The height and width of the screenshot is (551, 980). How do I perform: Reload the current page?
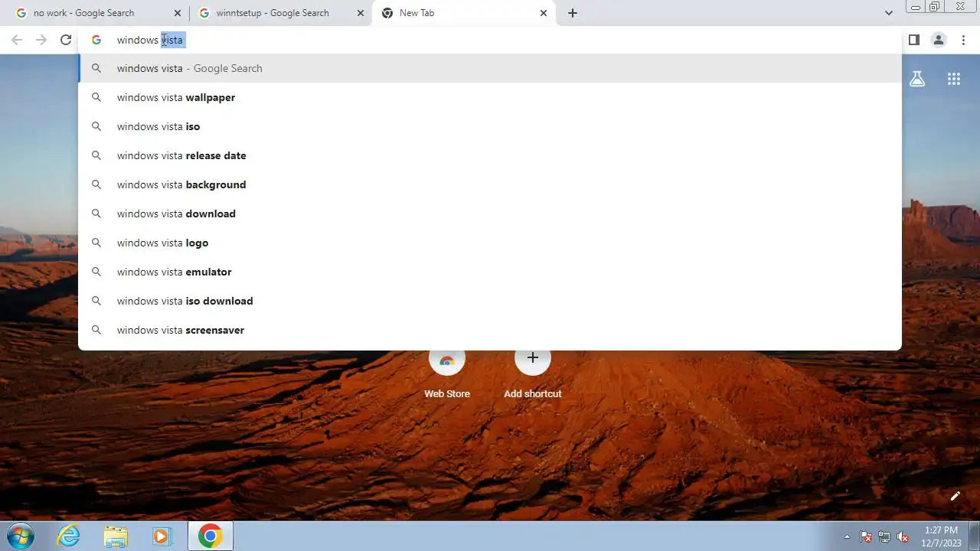point(66,40)
